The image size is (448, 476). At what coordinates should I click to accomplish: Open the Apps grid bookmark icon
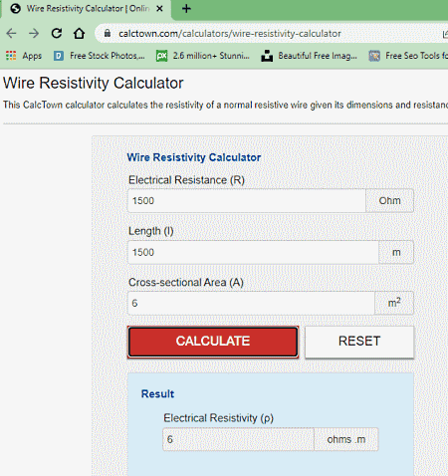[11, 56]
